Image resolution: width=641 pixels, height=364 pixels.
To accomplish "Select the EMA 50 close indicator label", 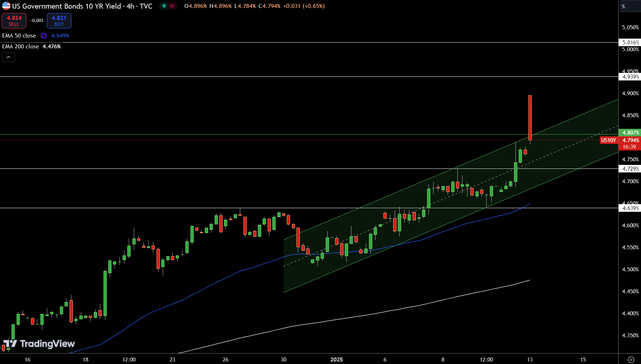I will tap(19, 36).
